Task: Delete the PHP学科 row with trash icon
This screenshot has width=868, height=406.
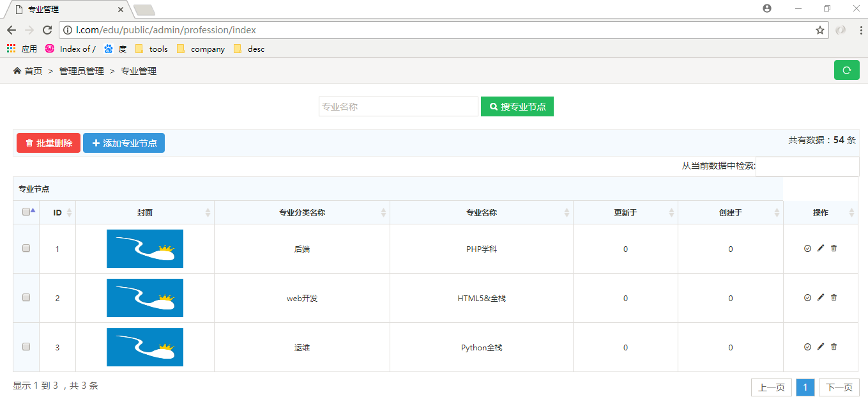Action: 834,248
